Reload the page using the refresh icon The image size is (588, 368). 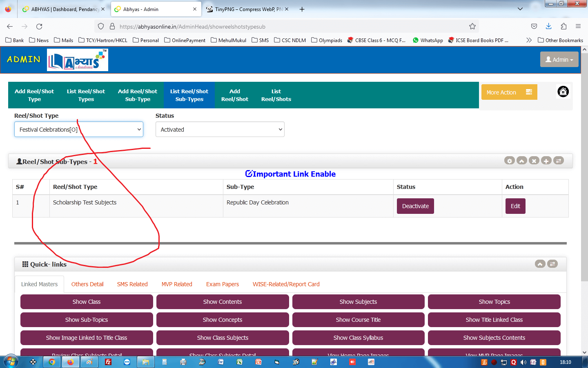(39, 27)
